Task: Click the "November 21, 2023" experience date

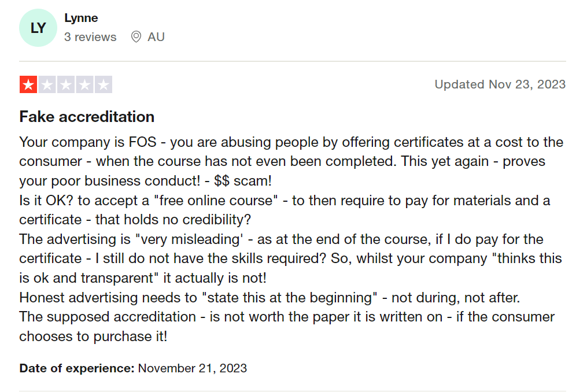Action: tap(193, 368)
